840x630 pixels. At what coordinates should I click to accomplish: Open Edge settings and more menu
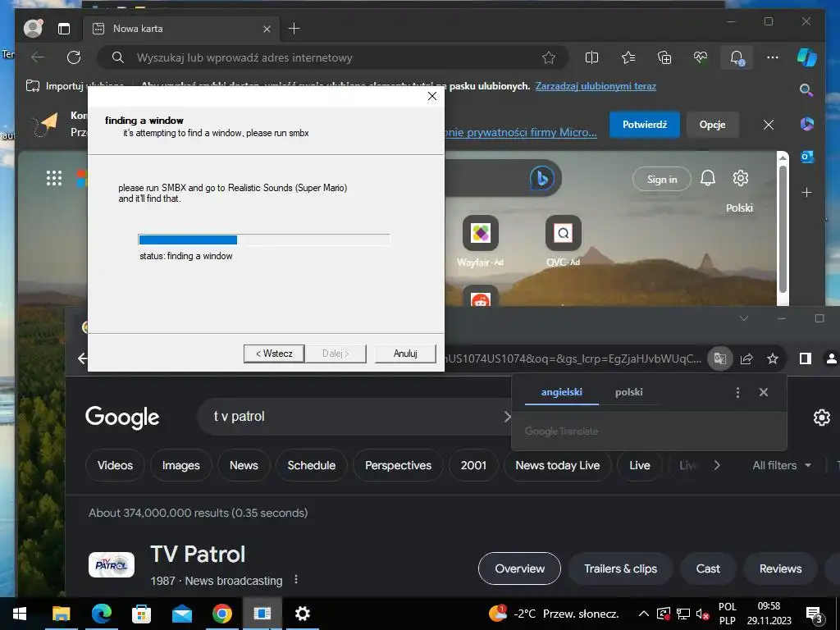pyautogui.click(x=773, y=57)
